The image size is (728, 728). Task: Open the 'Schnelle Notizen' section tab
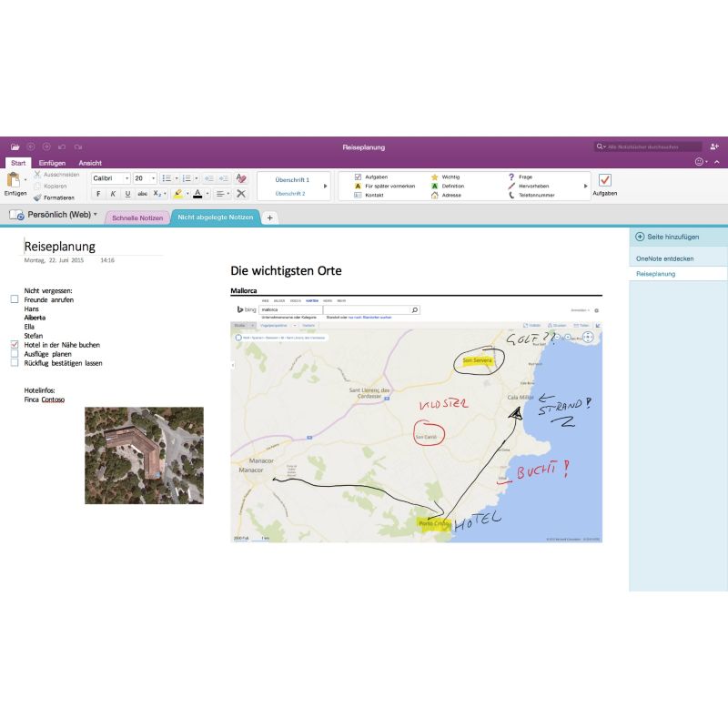coord(137,218)
